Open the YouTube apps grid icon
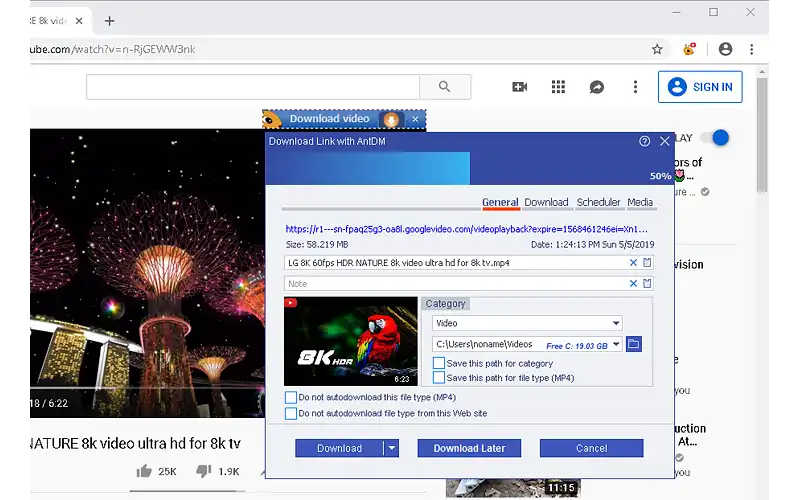 [558, 87]
